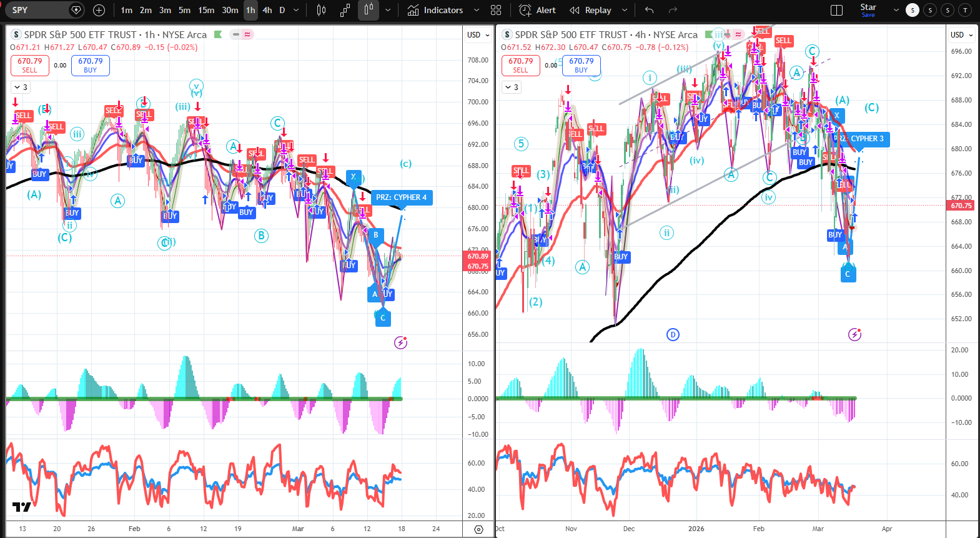Select the step-line chart style icon
This screenshot has height=538, width=980.
(345, 10)
